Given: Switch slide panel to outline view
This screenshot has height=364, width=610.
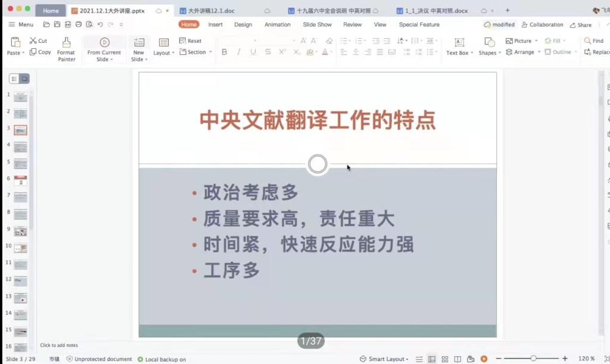Looking at the screenshot, I should coord(14,79).
